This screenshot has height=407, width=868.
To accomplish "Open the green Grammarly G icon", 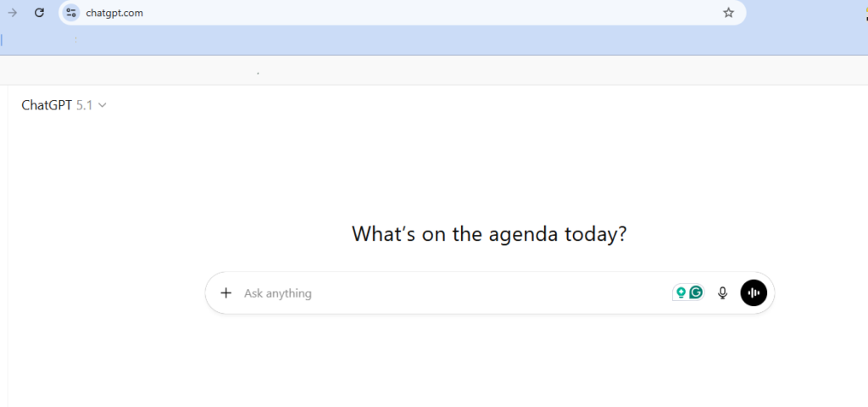I will (x=696, y=293).
